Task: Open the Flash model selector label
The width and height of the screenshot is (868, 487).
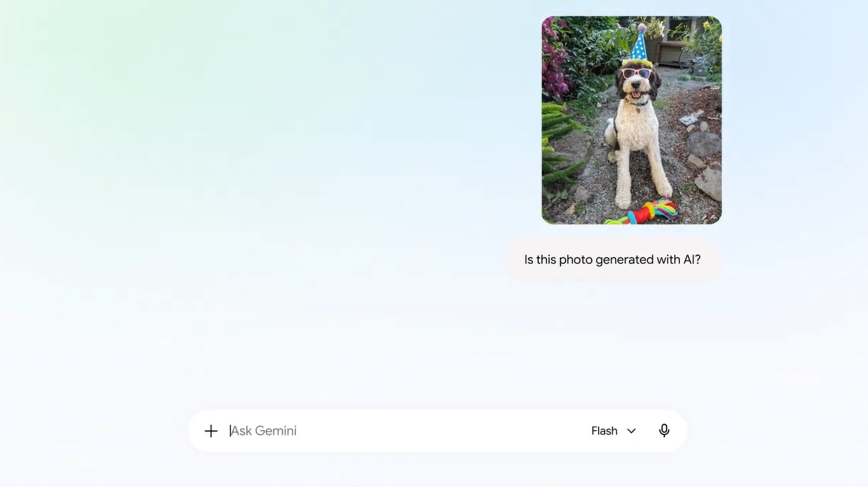Action: [x=604, y=431]
